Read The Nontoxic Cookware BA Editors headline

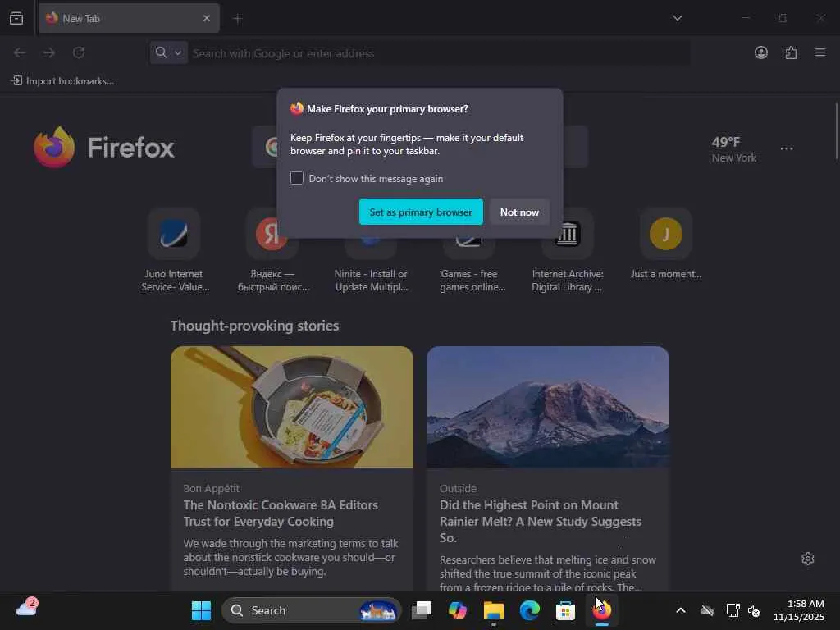[x=281, y=514]
